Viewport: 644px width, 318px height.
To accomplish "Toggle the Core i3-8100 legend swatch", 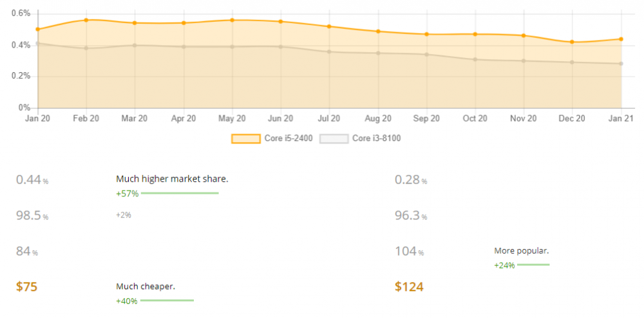I will 334,138.
